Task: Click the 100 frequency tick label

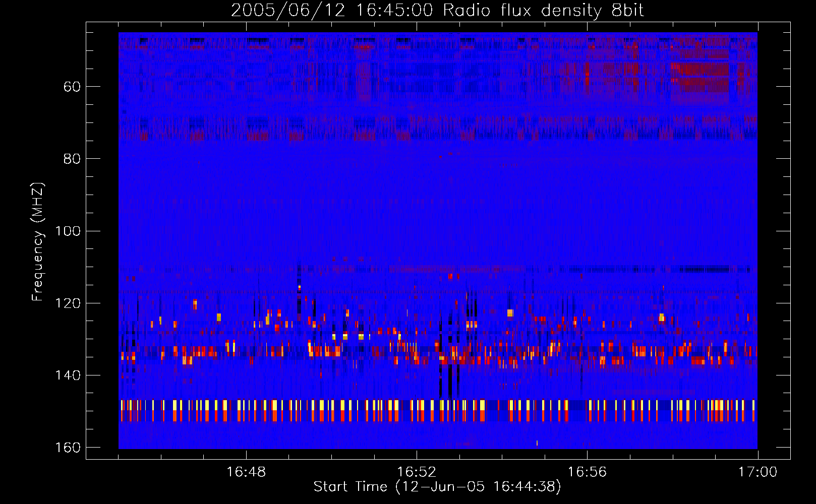Action: pos(68,231)
